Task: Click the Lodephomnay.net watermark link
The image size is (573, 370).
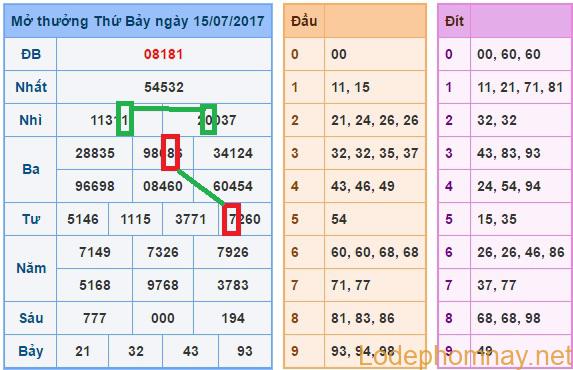Action: coord(465,356)
